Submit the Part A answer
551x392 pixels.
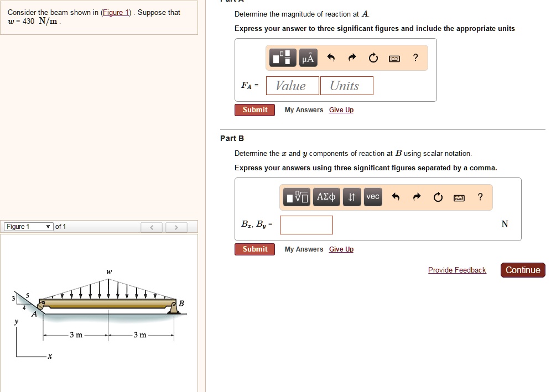pyautogui.click(x=254, y=109)
